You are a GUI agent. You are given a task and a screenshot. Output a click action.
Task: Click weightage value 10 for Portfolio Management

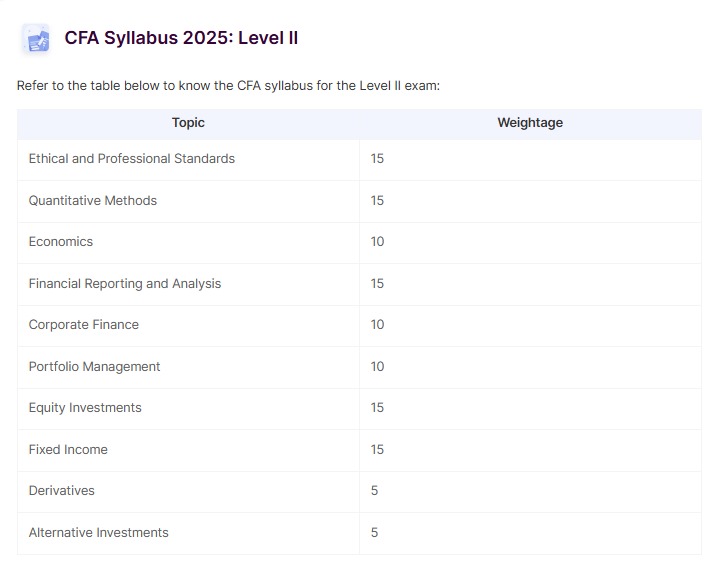click(x=377, y=366)
